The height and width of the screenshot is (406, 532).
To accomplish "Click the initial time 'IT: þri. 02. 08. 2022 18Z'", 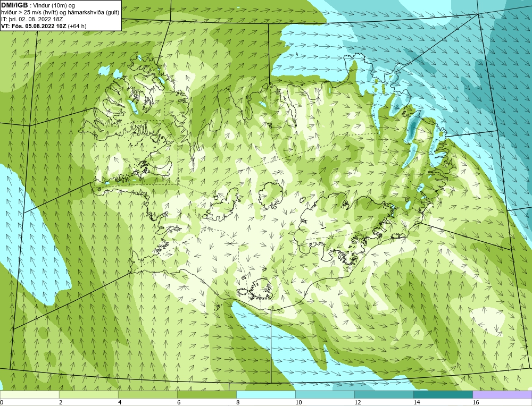I will click(32, 19).
